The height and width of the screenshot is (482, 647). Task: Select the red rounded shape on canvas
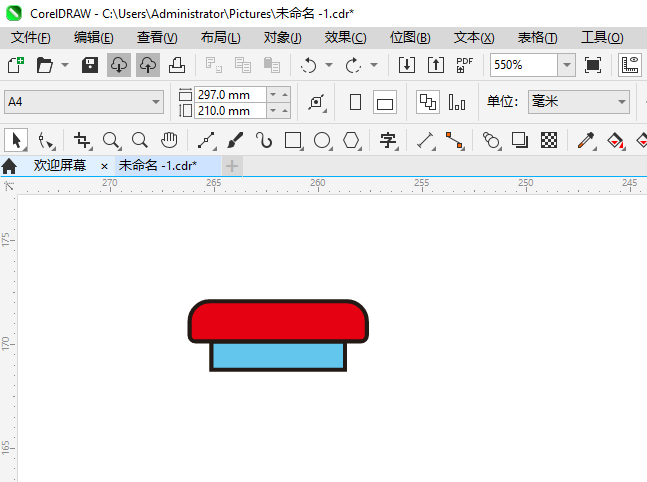[x=278, y=321]
